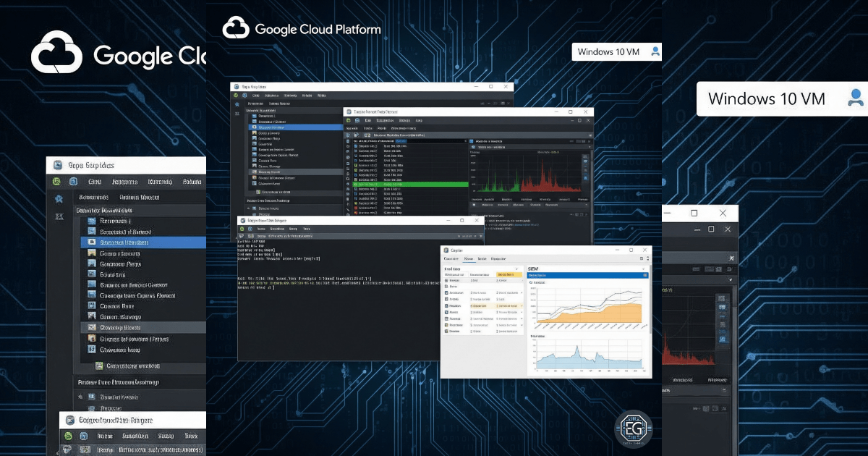
Task: Click the cloud logo beside Google Cloud Platform
Action: [x=236, y=28]
